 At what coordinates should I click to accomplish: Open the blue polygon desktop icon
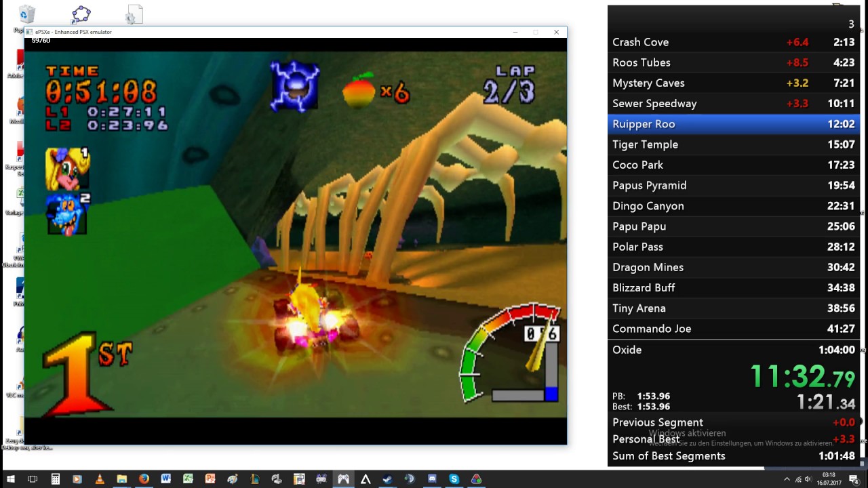(x=81, y=15)
